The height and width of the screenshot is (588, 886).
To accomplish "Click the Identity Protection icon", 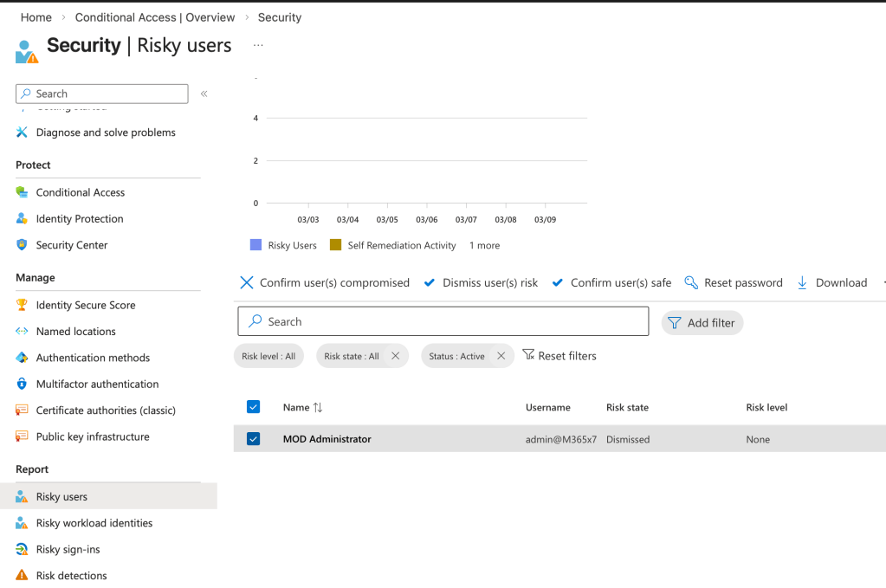I will coord(22,219).
